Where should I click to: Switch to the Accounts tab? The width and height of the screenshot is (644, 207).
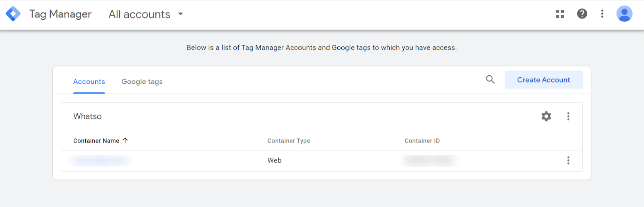click(x=89, y=81)
